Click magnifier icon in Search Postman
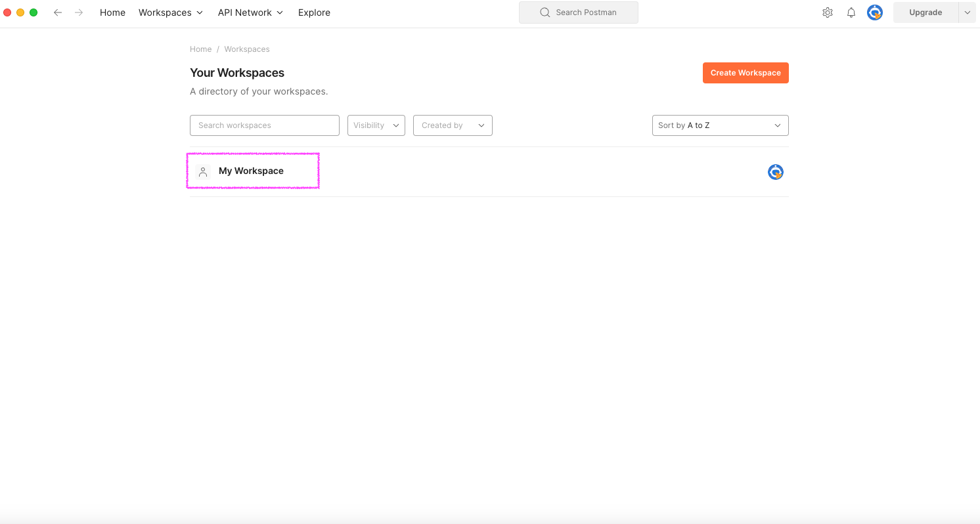Viewport: 980px width, 524px height. (545, 12)
